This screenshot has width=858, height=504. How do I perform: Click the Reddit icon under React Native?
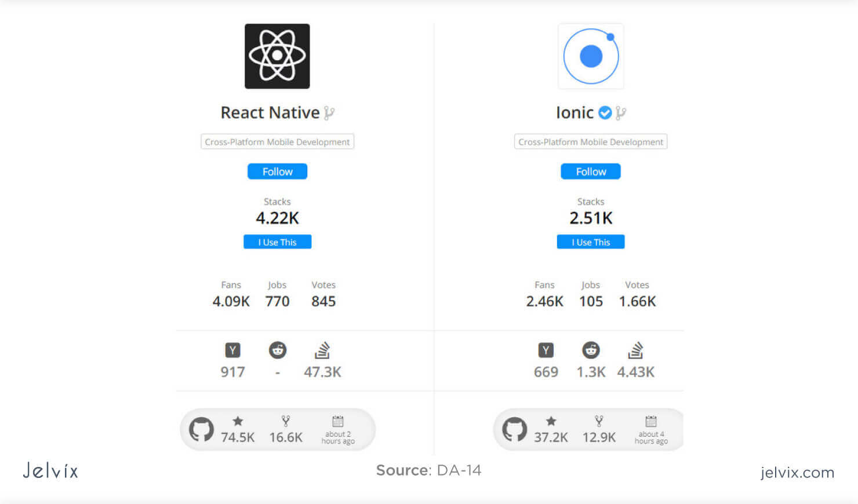point(278,350)
